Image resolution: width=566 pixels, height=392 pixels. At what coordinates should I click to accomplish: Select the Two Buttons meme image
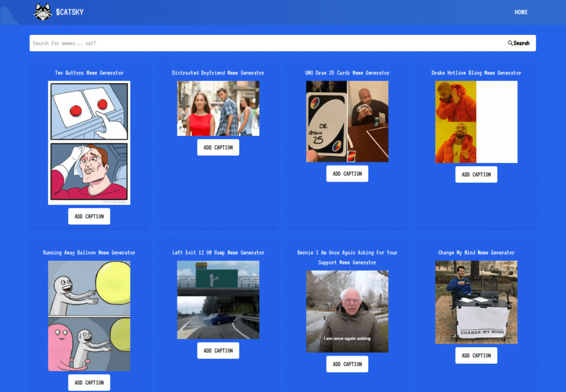tap(89, 142)
